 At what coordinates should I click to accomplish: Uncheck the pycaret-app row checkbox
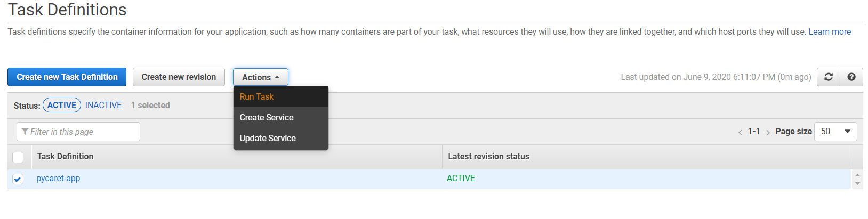18,179
